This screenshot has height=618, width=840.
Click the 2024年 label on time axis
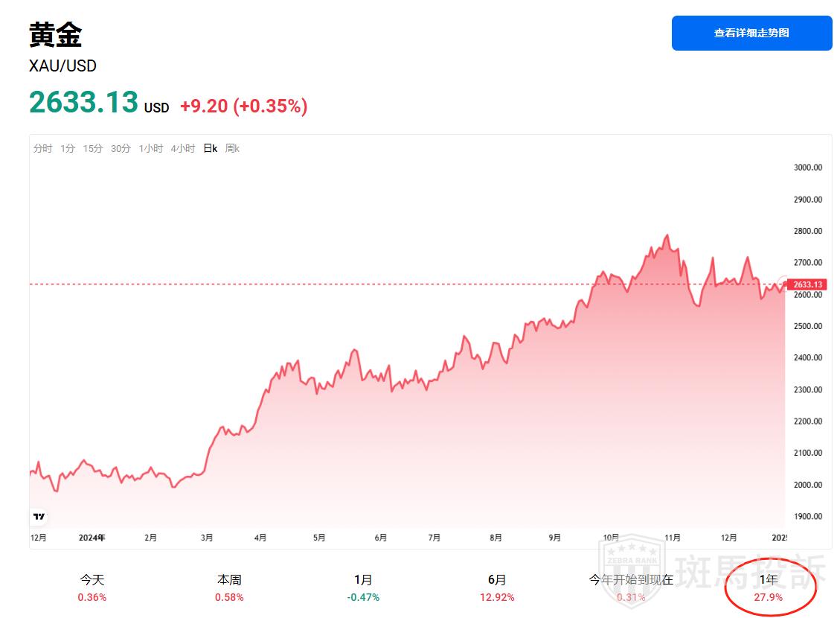pos(92,538)
